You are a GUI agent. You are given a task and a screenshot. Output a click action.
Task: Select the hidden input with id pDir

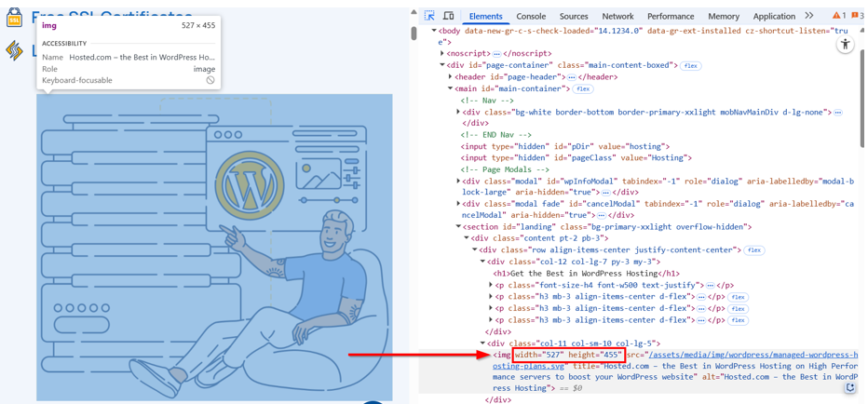pos(565,146)
